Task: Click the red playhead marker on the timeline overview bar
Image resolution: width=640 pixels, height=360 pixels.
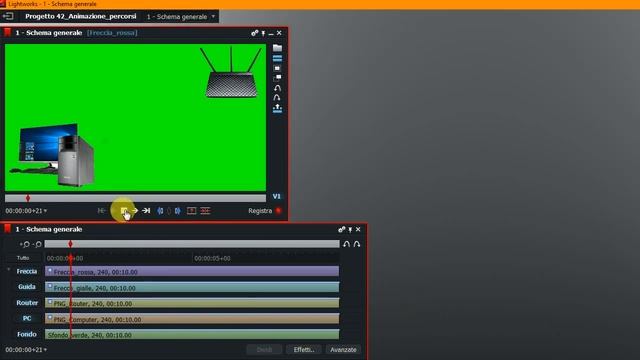Action: 70,244
